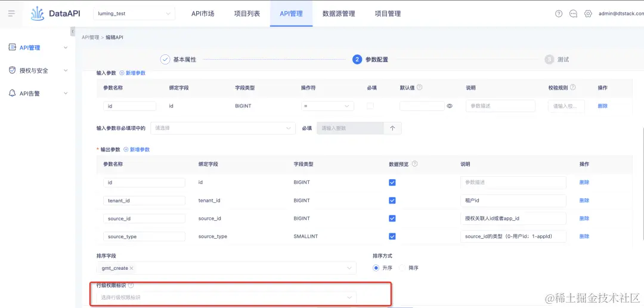Viewport: 644px width, 308px height.
Task: Click the source_type parameter name field
Action: point(144,236)
